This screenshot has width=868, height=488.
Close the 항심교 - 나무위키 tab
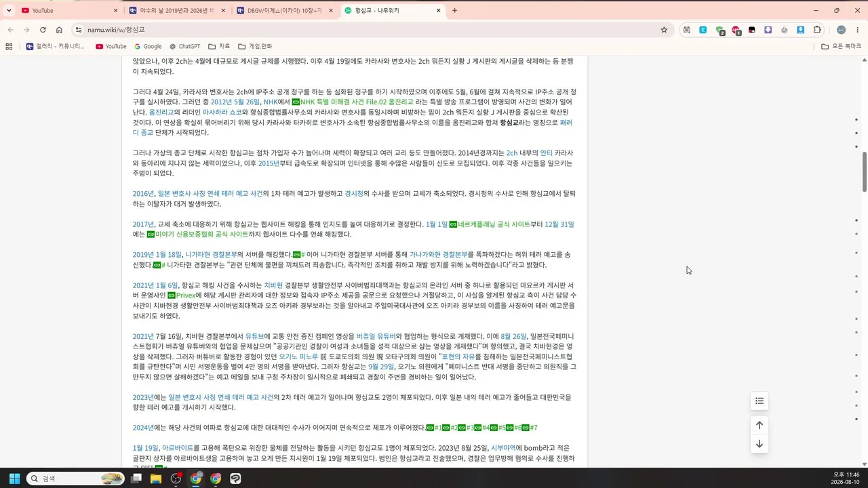click(438, 10)
